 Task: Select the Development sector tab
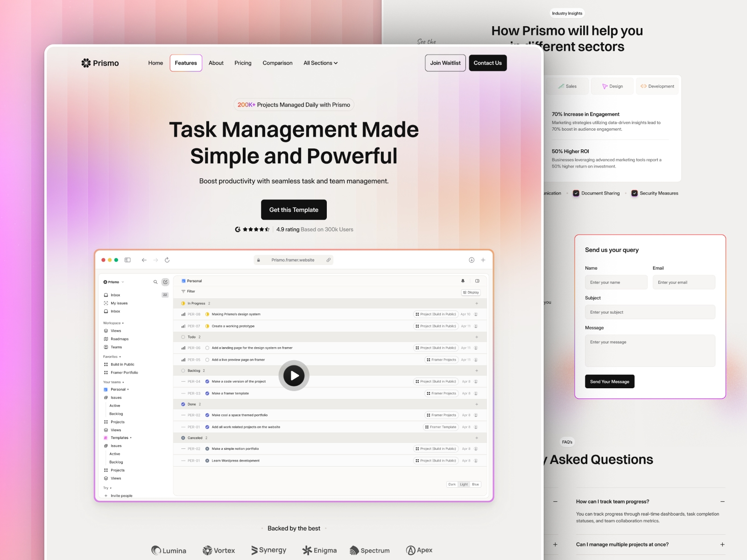(x=657, y=86)
